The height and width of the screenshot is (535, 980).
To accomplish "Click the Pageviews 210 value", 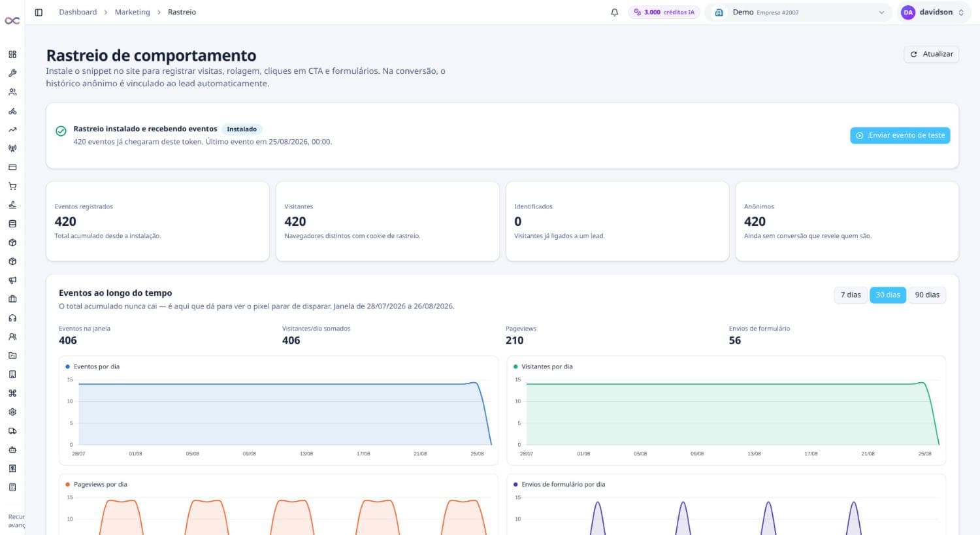I will 515,340.
